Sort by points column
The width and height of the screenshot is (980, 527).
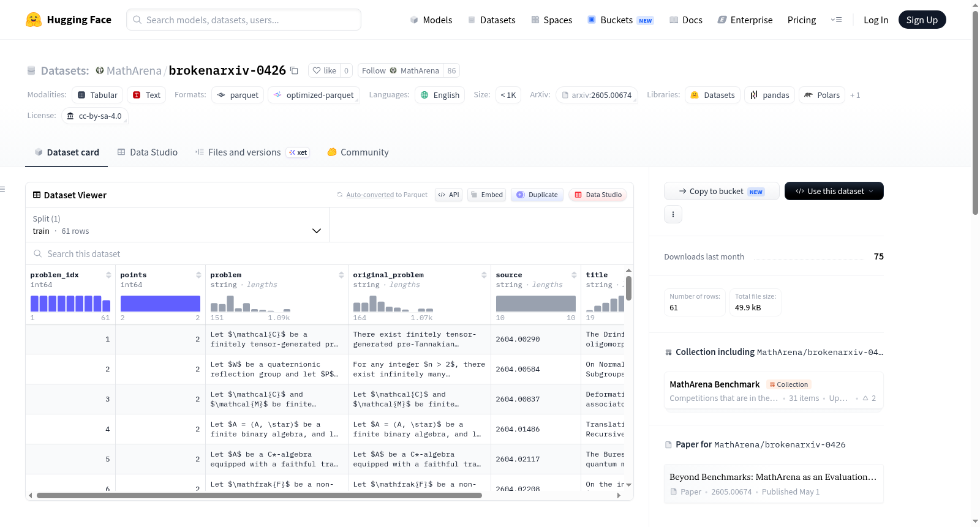[198, 275]
